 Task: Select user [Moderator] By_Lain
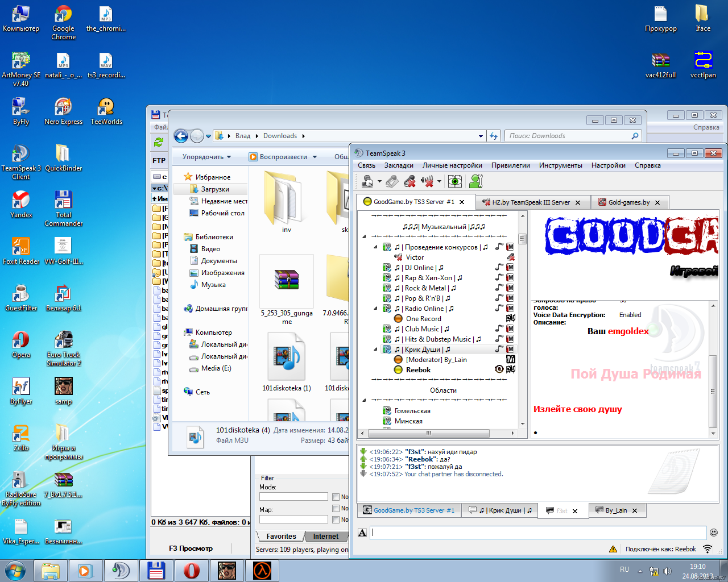tap(436, 360)
